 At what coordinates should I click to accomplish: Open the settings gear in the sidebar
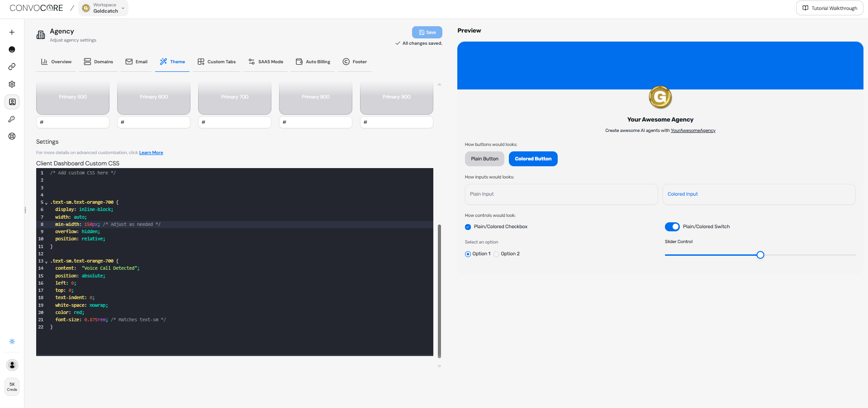pyautogui.click(x=12, y=84)
